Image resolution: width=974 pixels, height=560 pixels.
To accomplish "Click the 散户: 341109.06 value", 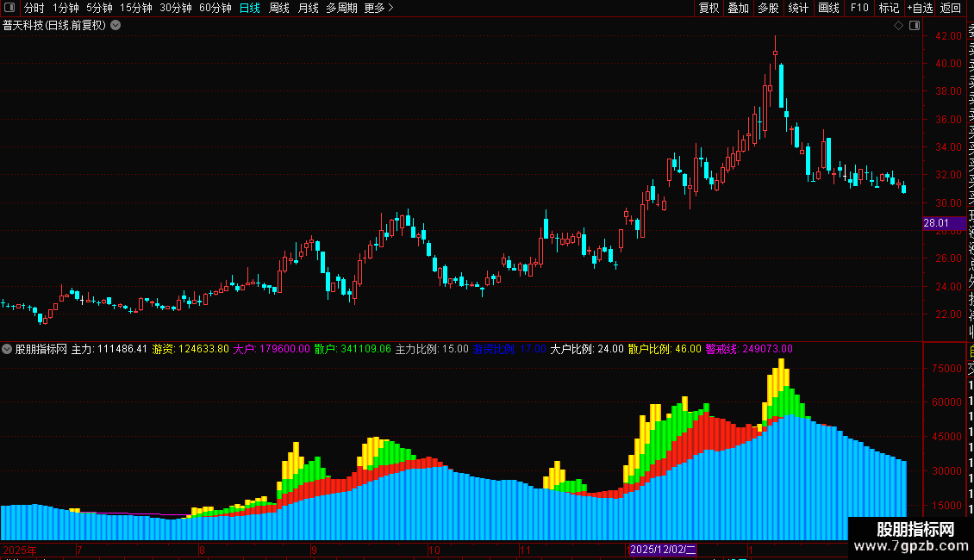I will pos(353,349).
